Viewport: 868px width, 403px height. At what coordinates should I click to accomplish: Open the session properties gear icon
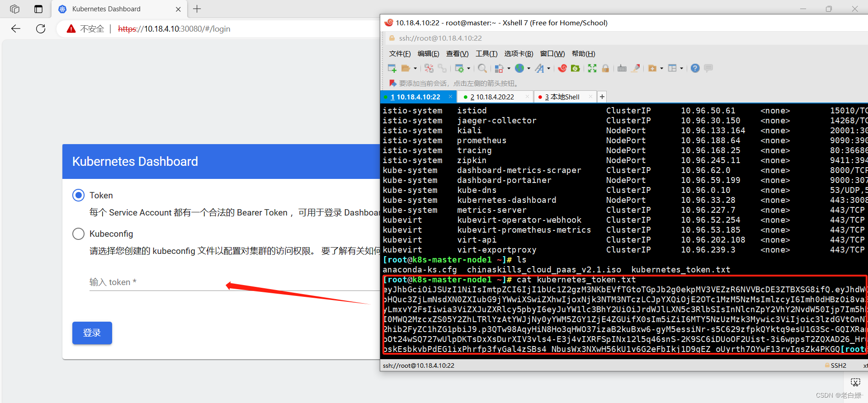459,68
